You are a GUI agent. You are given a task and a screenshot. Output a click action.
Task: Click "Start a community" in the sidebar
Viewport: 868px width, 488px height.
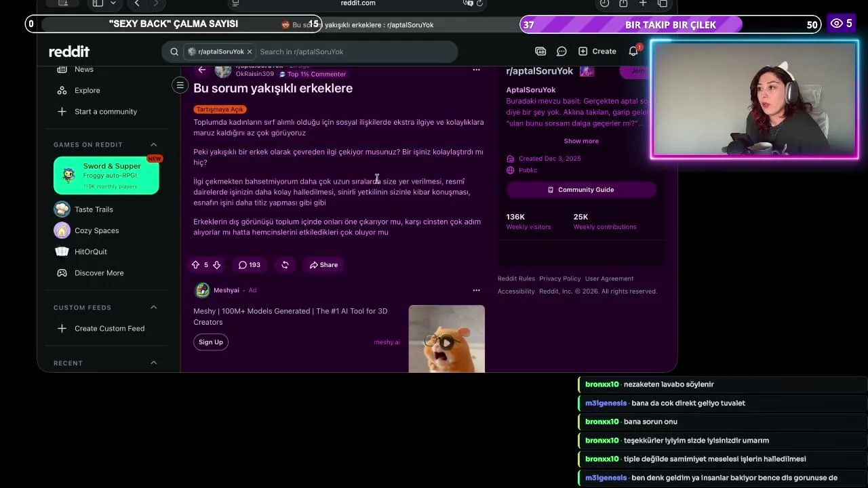(x=107, y=111)
